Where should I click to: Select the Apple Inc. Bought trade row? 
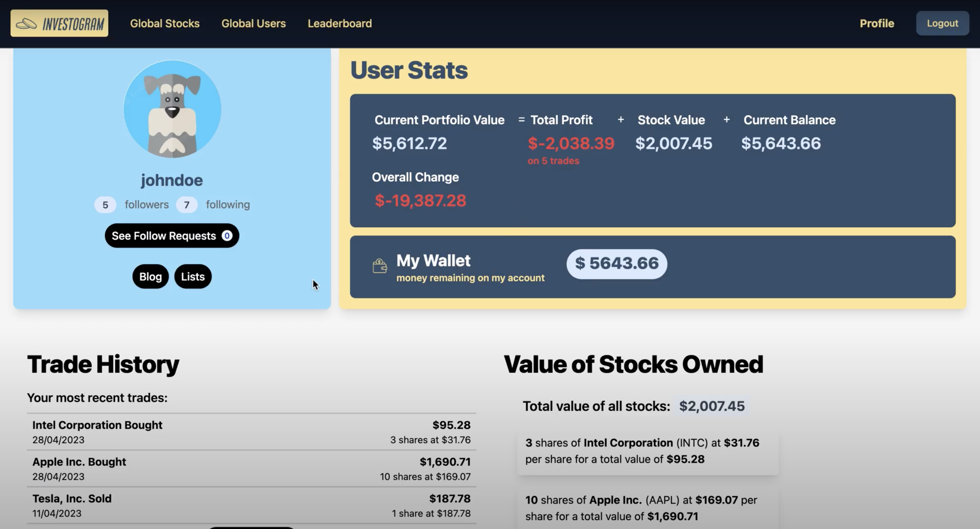point(251,468)
